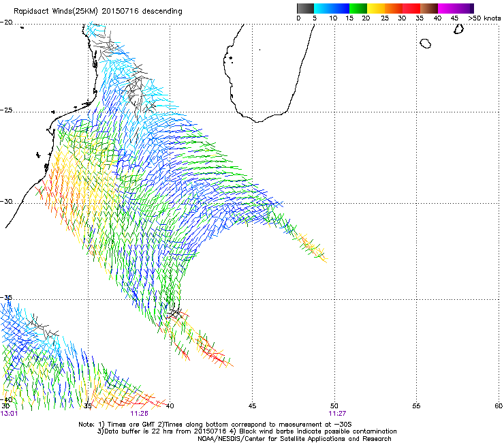Click the latitude label '-20'
This screenshot has height=443, width=504.
[6, 22]
